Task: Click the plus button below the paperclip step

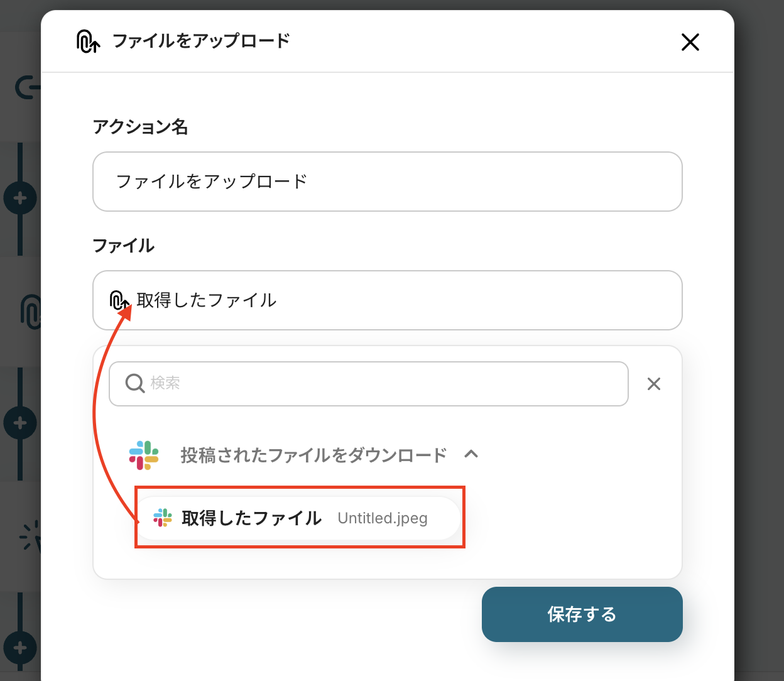Action: click(x=20, y=423)
